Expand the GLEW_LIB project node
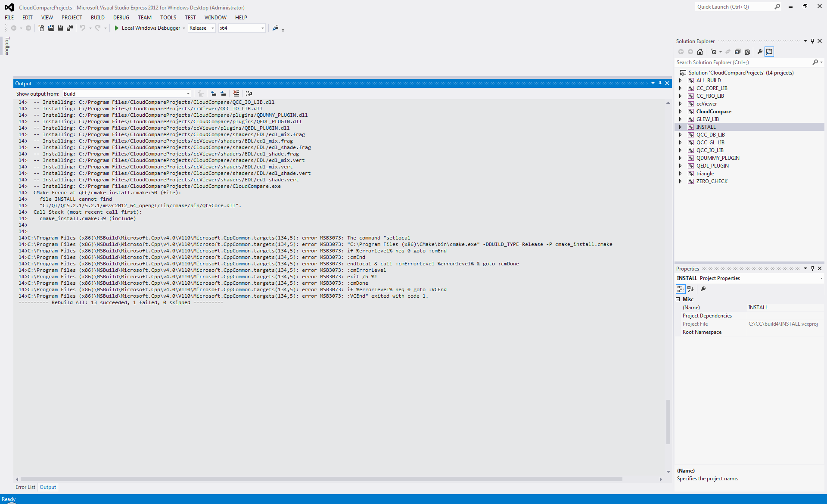Image resolution: width=827 pixels, height=504 pixels. tap(682, 119)
